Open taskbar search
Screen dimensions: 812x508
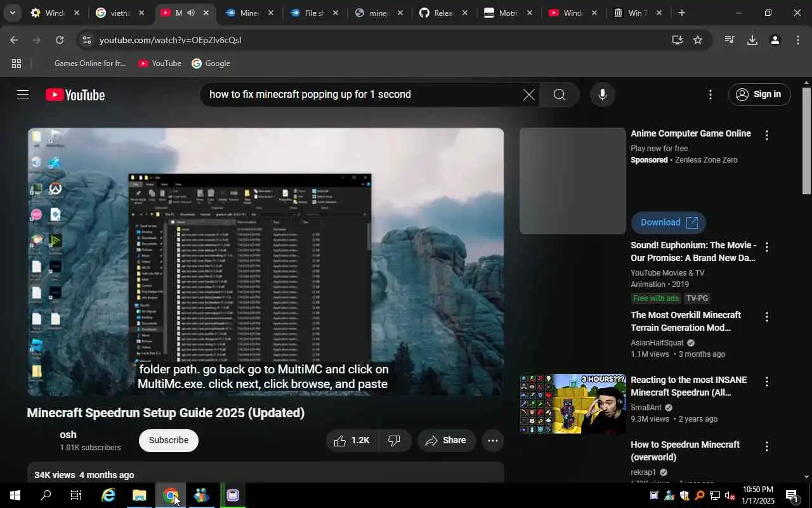(46, 495)
